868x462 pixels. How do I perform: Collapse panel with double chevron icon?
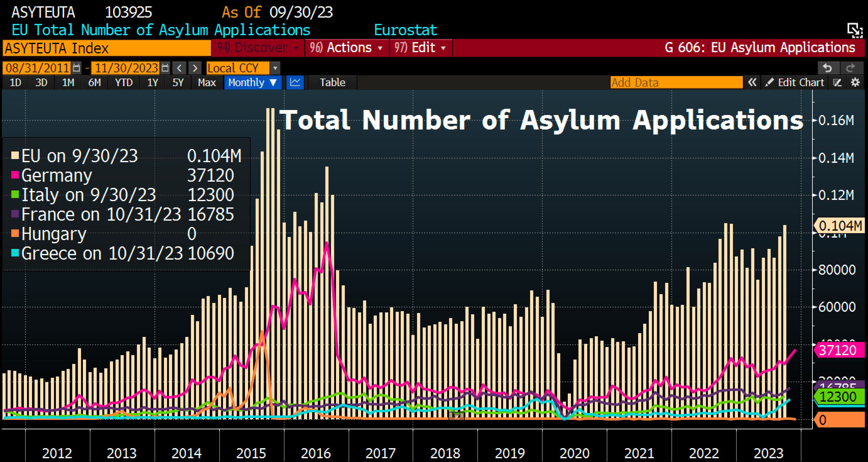click(x=752, y=82)
